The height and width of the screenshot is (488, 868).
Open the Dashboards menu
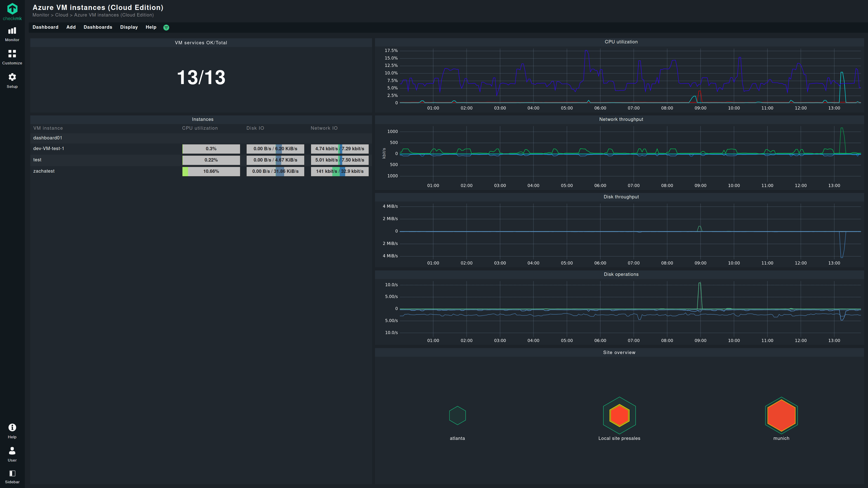click(x=98, y=27)
